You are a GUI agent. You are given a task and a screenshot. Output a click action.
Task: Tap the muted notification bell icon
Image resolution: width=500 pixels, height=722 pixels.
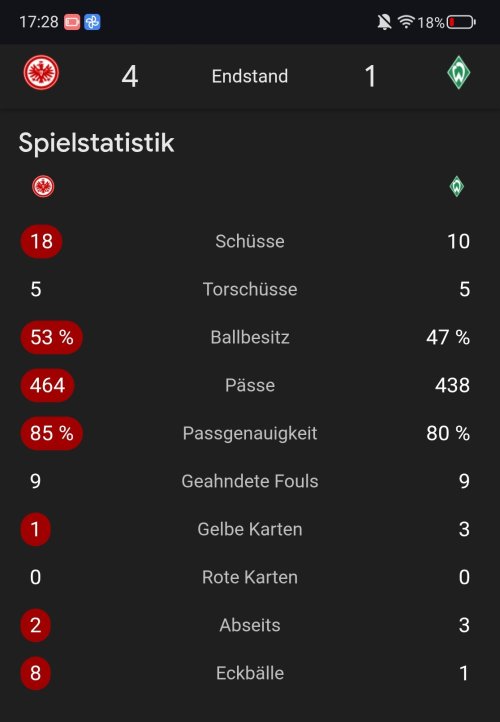[384, 22]
